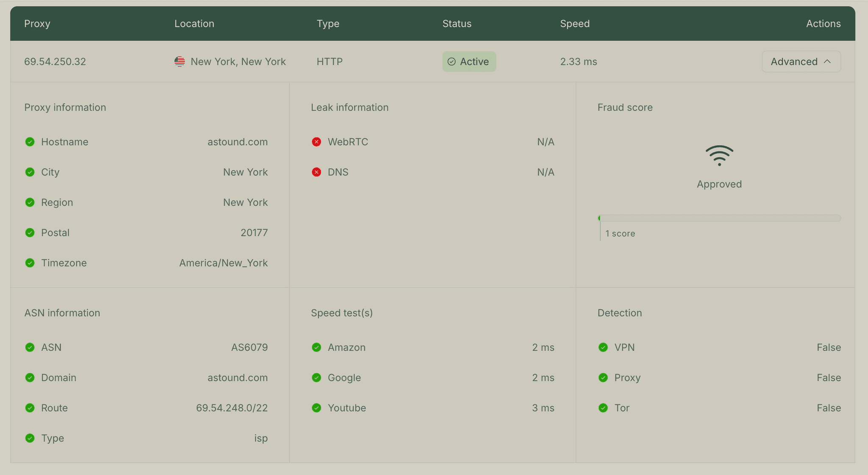Select the Status column header
The image size is (868, 475).
tap(456, 24)
